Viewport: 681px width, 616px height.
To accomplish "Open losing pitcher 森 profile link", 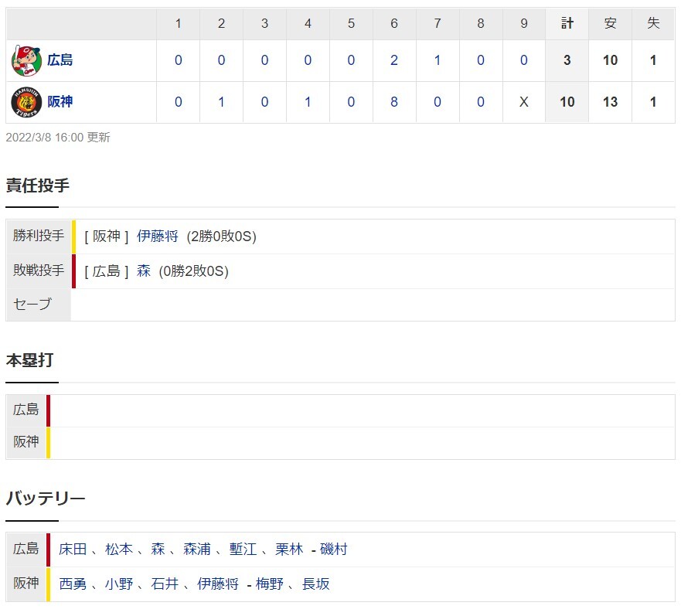I will coord(143,271).
